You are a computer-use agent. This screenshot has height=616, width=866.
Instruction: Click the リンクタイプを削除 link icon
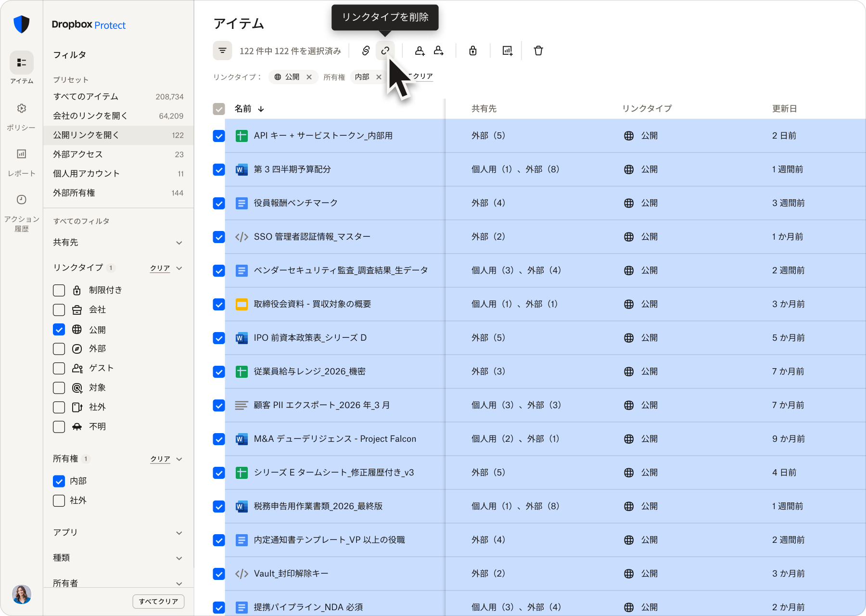[x=385, y=51]
